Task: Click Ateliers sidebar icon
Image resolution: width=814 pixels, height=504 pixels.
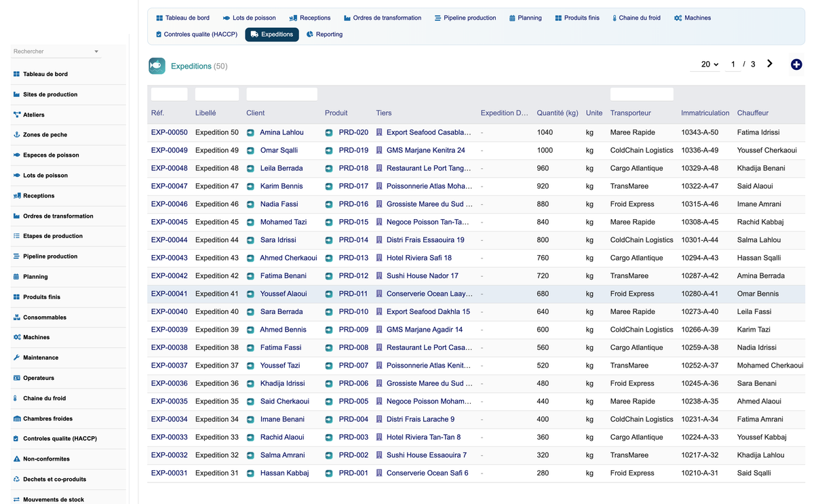Action: coord(17,115)
